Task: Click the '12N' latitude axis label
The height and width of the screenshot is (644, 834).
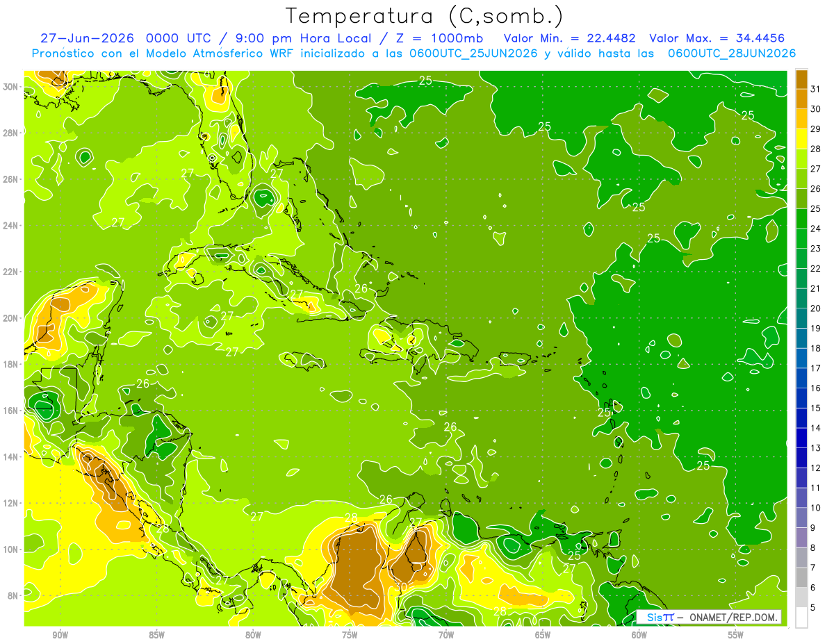Action: coord(10,503)
